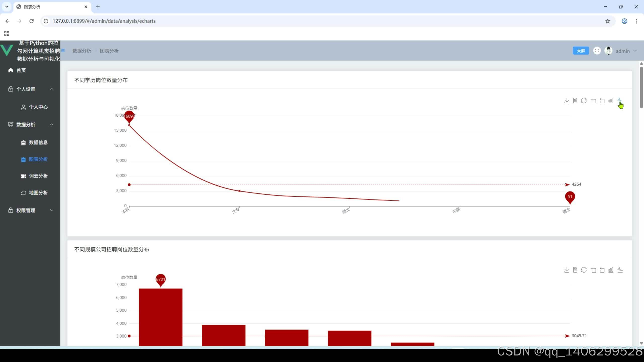Click the 大专 data point on line
This screenshot has width=644, height=362.
coord(239,191)
